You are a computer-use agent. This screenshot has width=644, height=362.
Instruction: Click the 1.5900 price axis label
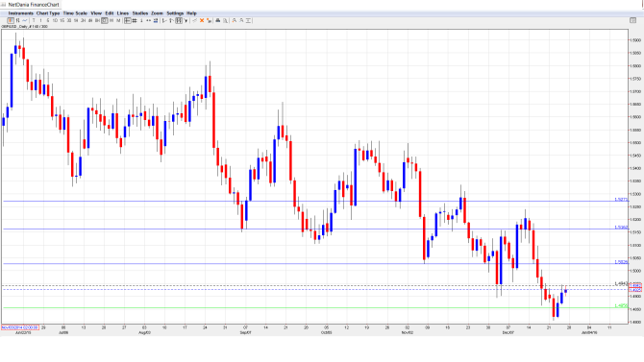tap(635, 40)
